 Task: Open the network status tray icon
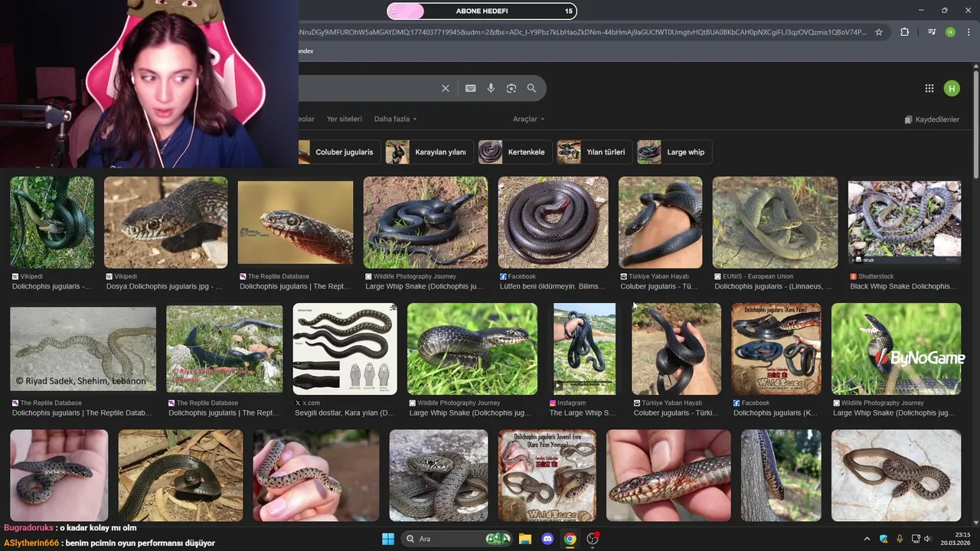tap(916, 539)
